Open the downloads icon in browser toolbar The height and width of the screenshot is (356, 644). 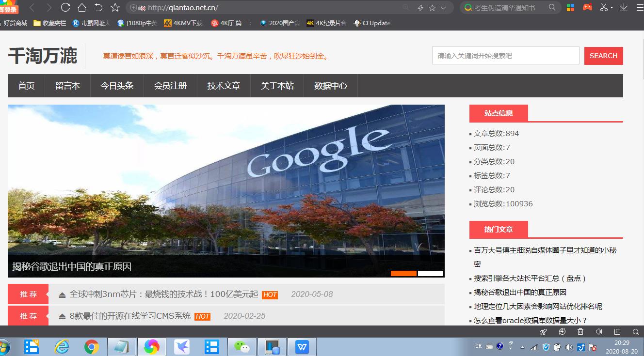click(x=624, y=7)
